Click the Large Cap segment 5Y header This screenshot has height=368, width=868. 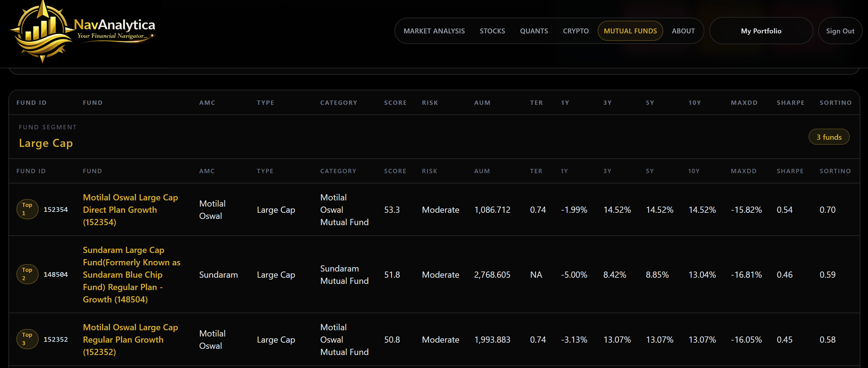tap(650, 171)
